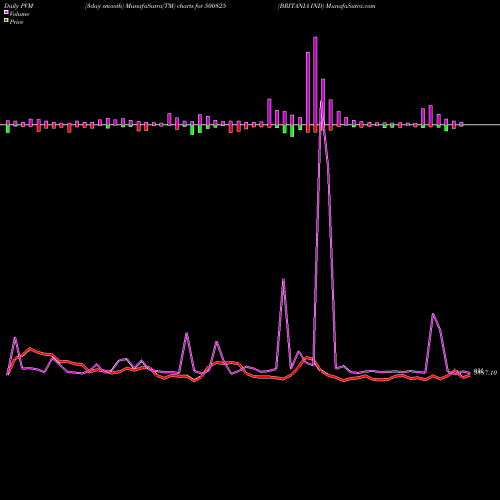Click the green-red Price legend swatch
Image resolution: width=500 pixels, height=500 pixels.
[6, 21]
